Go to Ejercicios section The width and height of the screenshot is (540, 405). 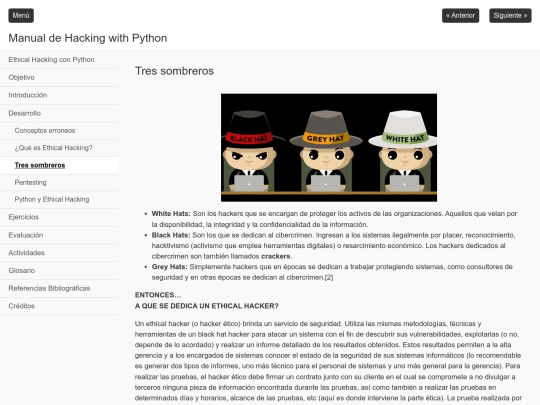tap(59, 217)
